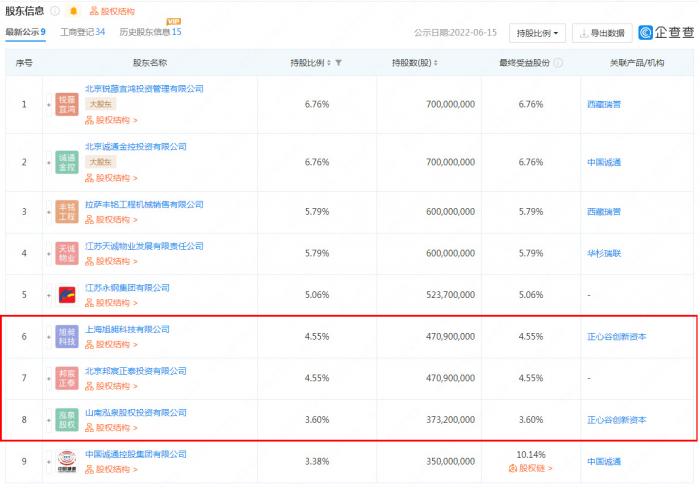This screenshot has width=700, height=488.
Task: Open 北京诚通金控投资有限公司 link
Action: point(136,146)
